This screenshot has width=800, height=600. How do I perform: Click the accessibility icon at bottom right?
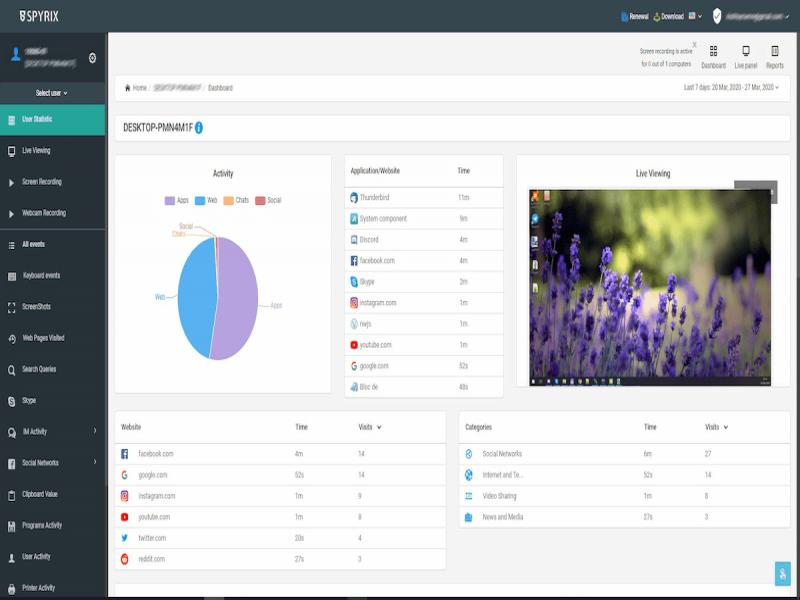(782, 573)
